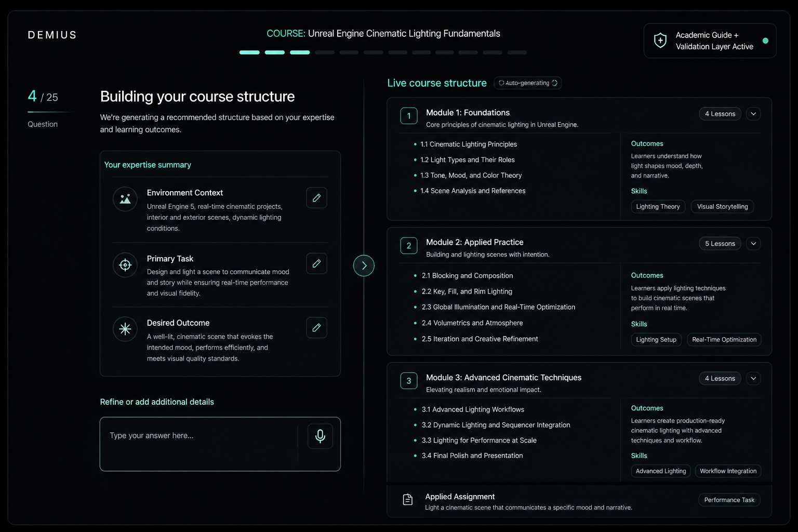Open lesson 3.3 Lighting for Performance at Scale
798x532 pixels.
click(479, 441)
